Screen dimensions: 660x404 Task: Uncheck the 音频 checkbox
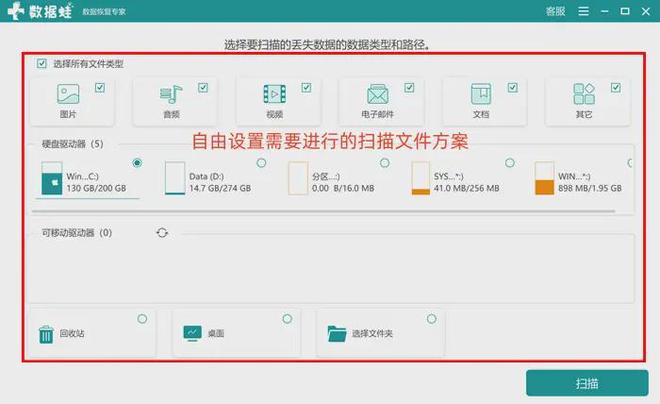coord(203,88)
